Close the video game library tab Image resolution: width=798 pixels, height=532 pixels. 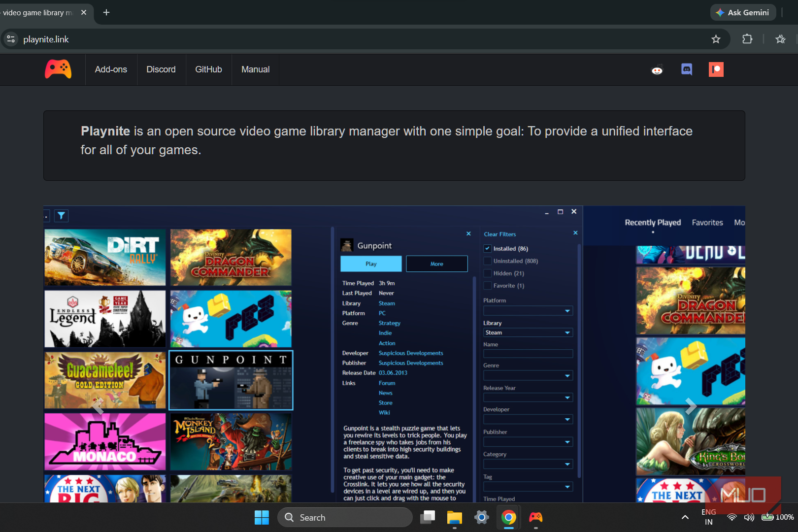pyautogui.click(x=84, y=12)
